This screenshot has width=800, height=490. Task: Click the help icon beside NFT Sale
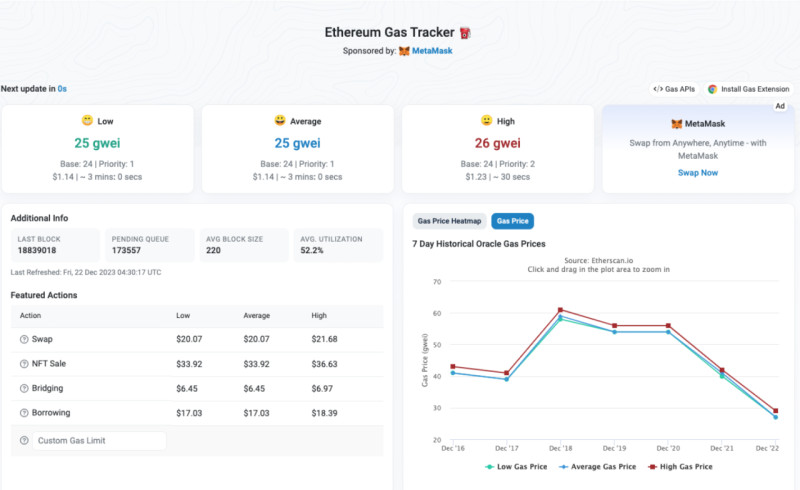[x=24, y=364]
